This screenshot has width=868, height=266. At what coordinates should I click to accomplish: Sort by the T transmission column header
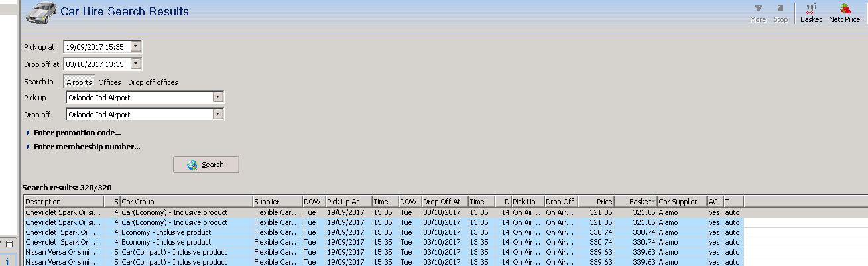[x=733, y=202]
